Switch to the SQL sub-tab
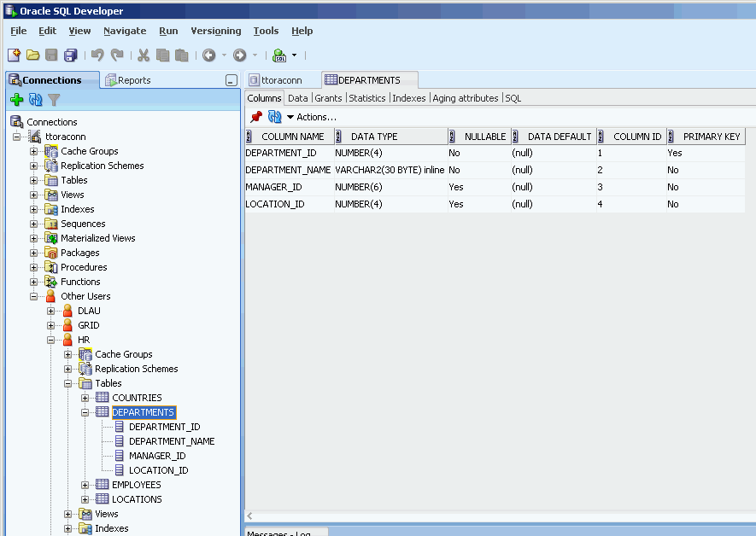This screenshot has width=756, height=536. [x=513, y=98]
